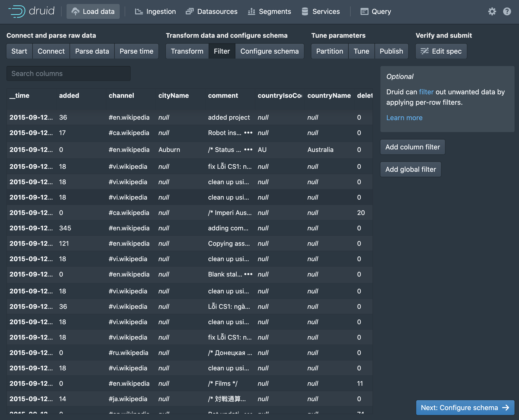Screen dimensions: 519x420
Task: Expand Blank stal... comment ellipsis
Action: pos(248,274)
